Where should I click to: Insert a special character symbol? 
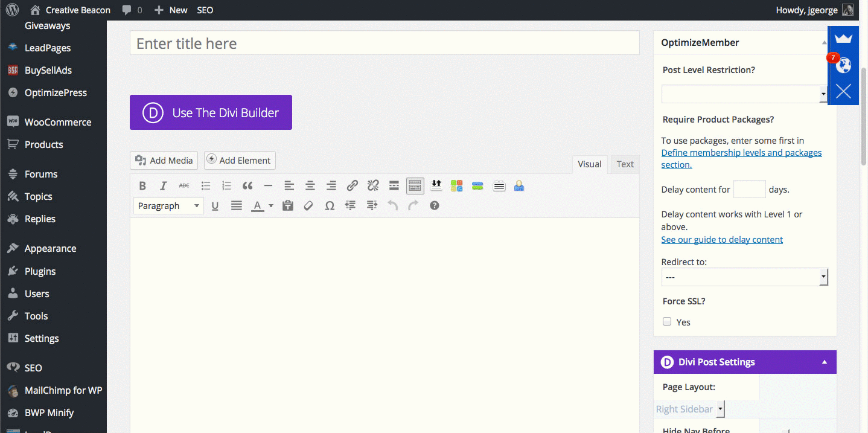coord(330,205)
